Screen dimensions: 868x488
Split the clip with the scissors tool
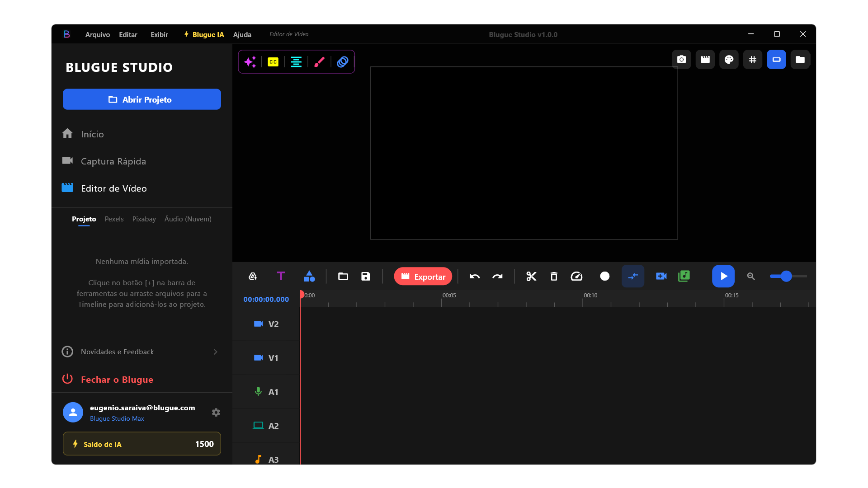click(531, 276)
